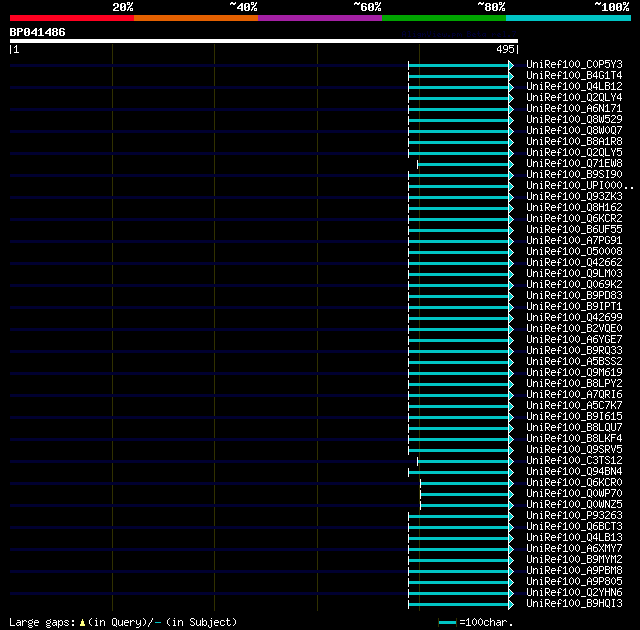The height and width of the screenshot is (630, 640).
Task: Open hit UniRef100_Q8W529
Action: [x=574, y=120]
